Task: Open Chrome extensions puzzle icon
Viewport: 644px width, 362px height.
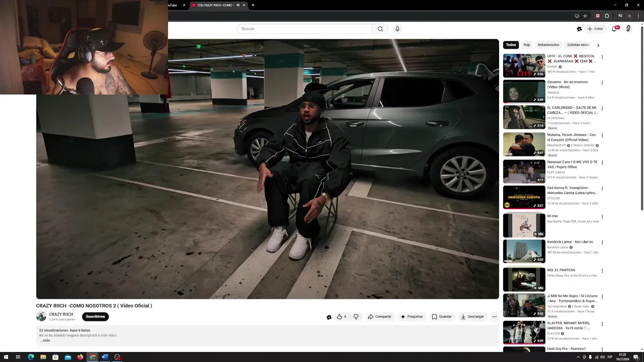Action: 607,16
